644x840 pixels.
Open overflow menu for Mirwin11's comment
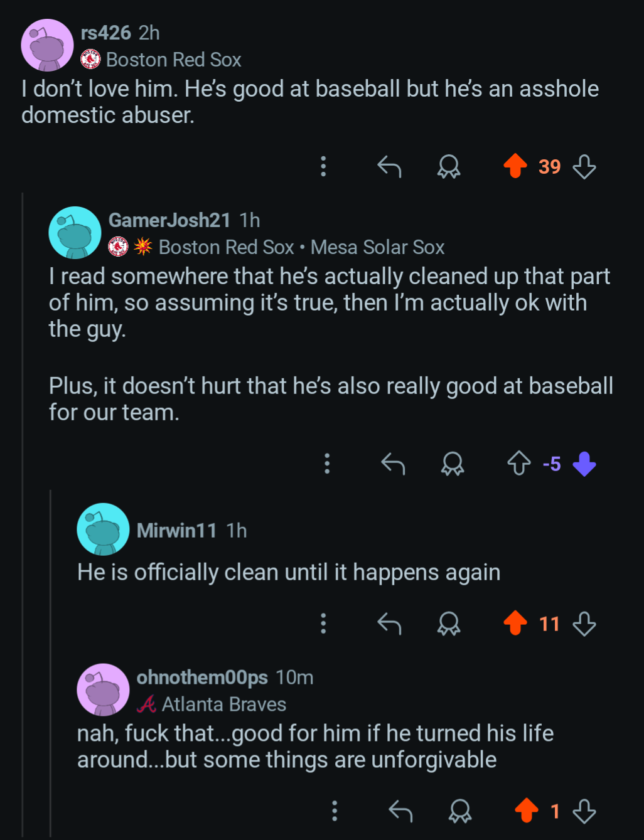[x=323, y=623]
